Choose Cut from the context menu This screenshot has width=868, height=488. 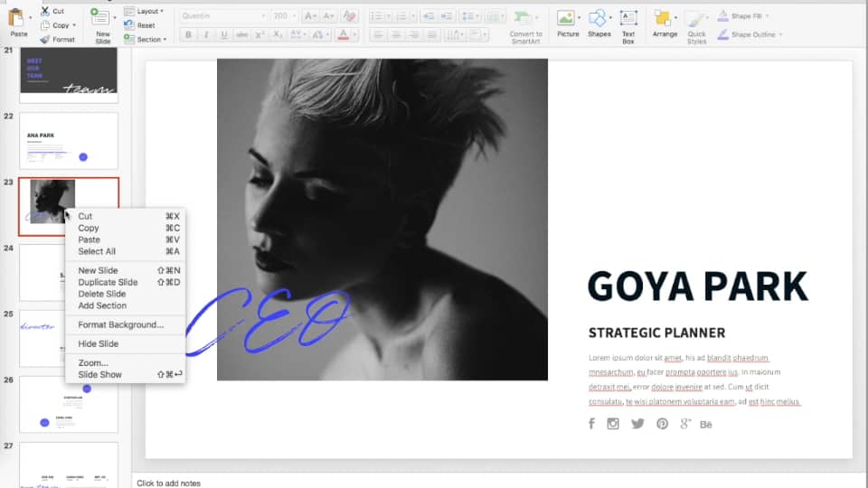coord(125,216)
